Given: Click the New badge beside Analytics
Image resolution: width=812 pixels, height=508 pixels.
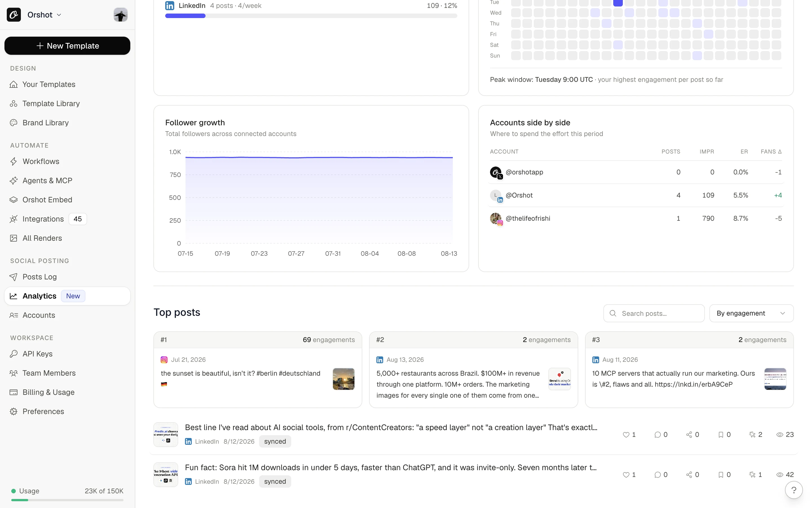Looking at the screenshot, I should pyautogui.click(x=73, y=296).
